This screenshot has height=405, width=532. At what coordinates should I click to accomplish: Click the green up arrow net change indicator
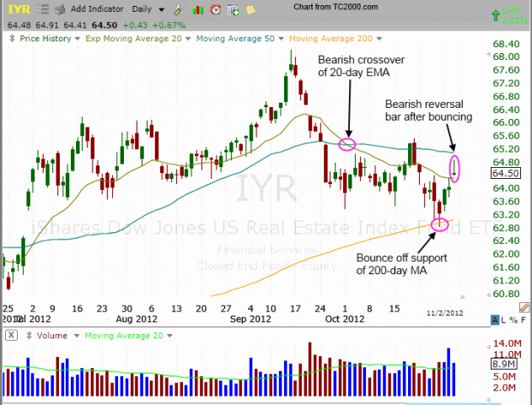coord(496,15)
